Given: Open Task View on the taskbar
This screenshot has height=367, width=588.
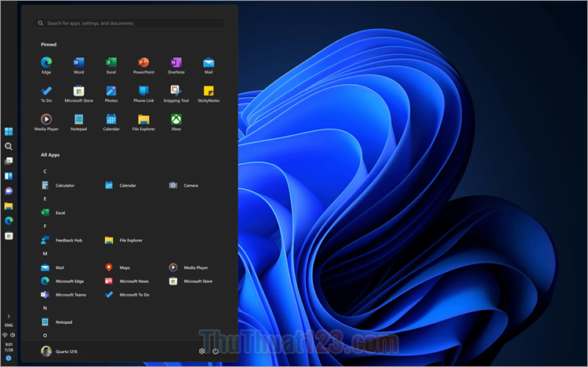Looking at the screenshot, I should click(x=9, y=161).
